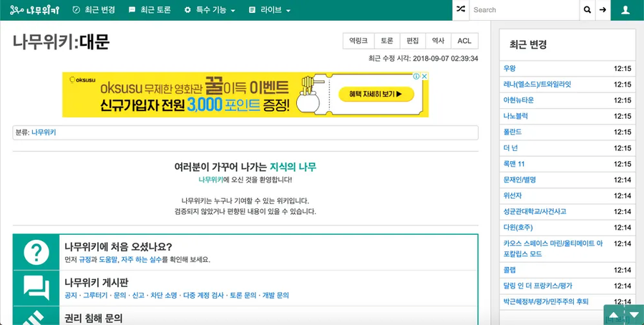This screenshot has width=644, height=325.
Task: Open 박근혜정부/평가/민주주의 후퇴 link
Action: (x=546, y=301)
